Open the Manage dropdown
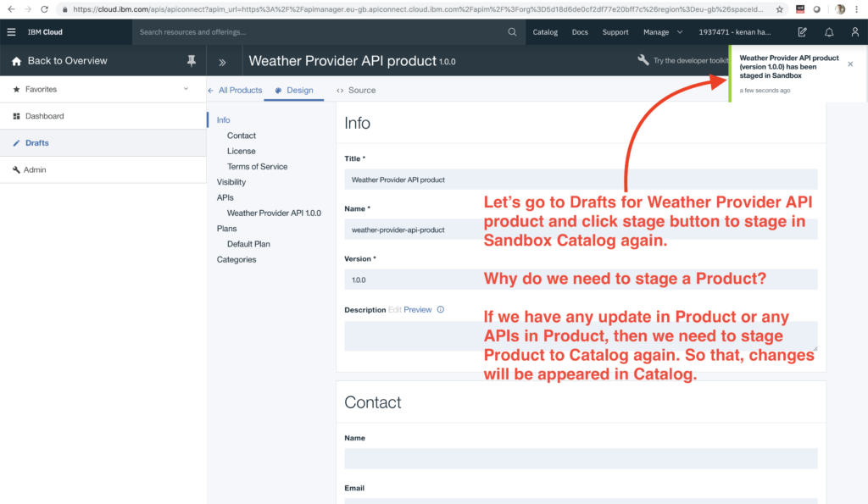Viewport: 868px width, 504px height. click(663, 32)
